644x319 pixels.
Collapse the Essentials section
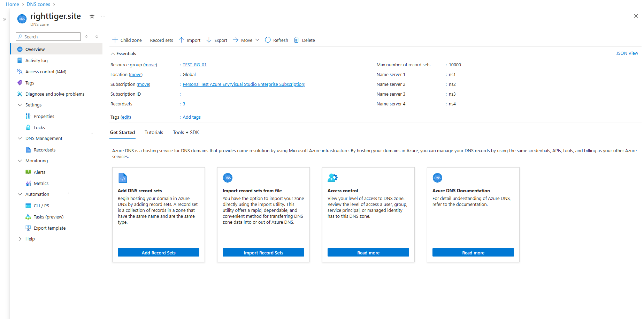tap(123, 53)
